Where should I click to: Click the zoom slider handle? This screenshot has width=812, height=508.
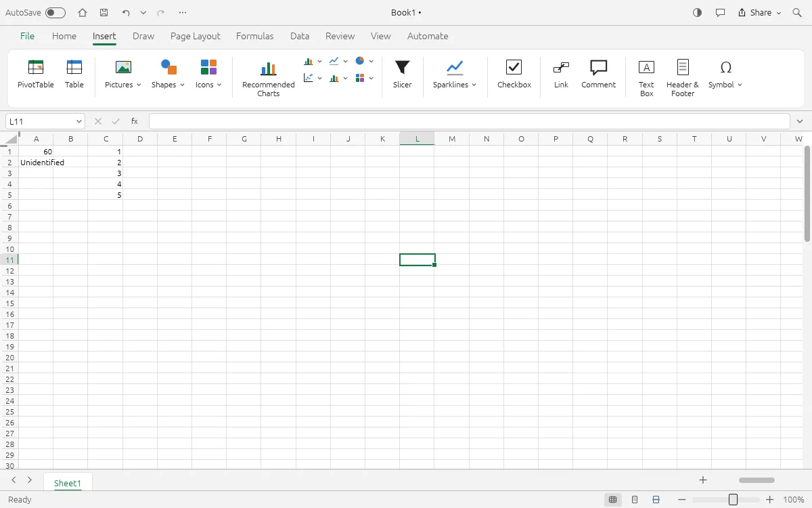[733, 500]
